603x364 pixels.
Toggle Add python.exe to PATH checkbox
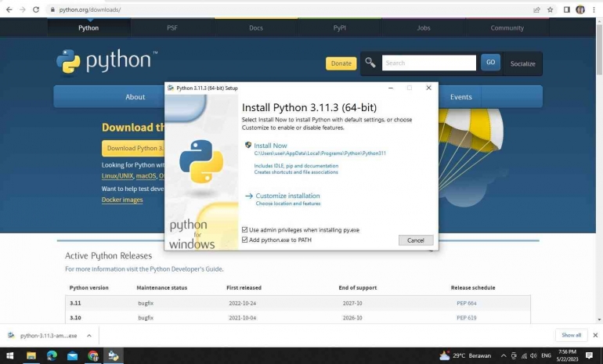(244, 240)
